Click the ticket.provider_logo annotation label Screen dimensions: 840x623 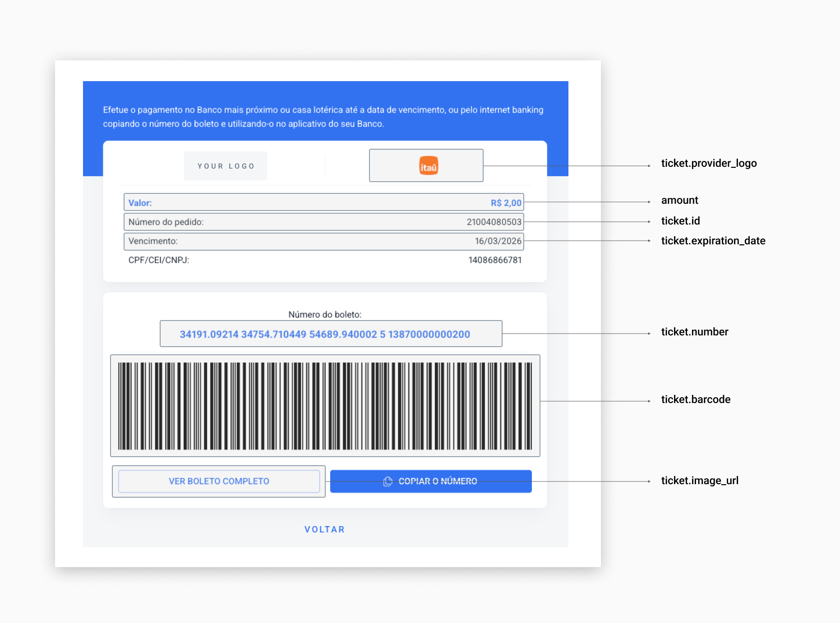coord(709,164)
